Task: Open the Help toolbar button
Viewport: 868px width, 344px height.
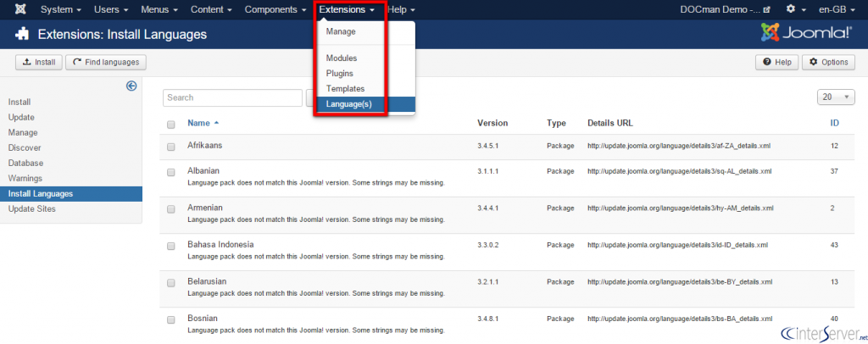Action: (x=777, y=63)
